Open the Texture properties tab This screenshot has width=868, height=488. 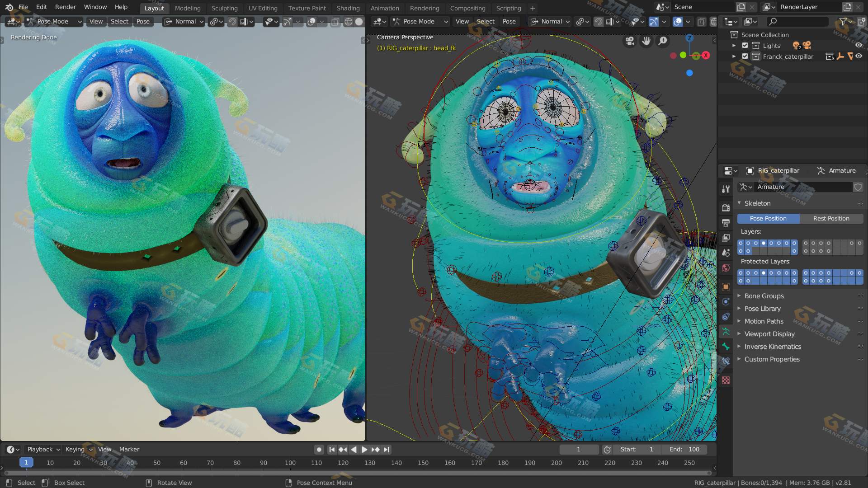click(x=726, y=380)
